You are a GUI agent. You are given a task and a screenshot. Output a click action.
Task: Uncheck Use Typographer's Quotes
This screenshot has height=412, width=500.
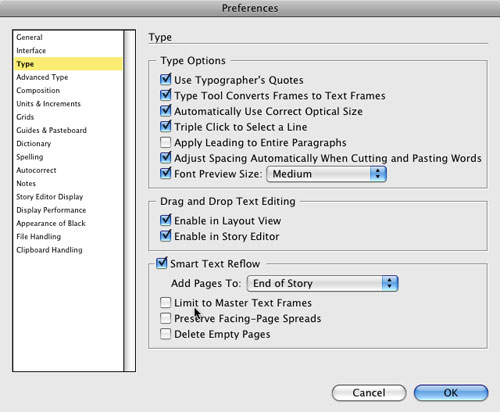pos(165,80)
